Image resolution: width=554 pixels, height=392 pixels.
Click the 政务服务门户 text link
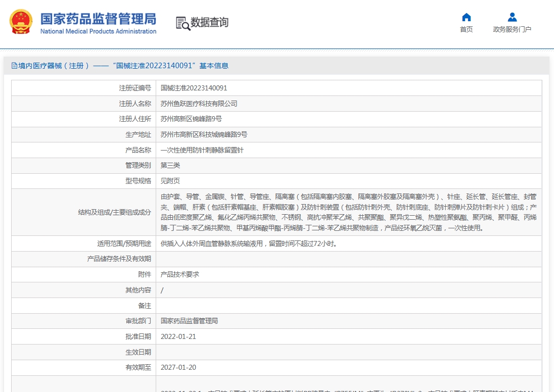(x=512, y=29)
